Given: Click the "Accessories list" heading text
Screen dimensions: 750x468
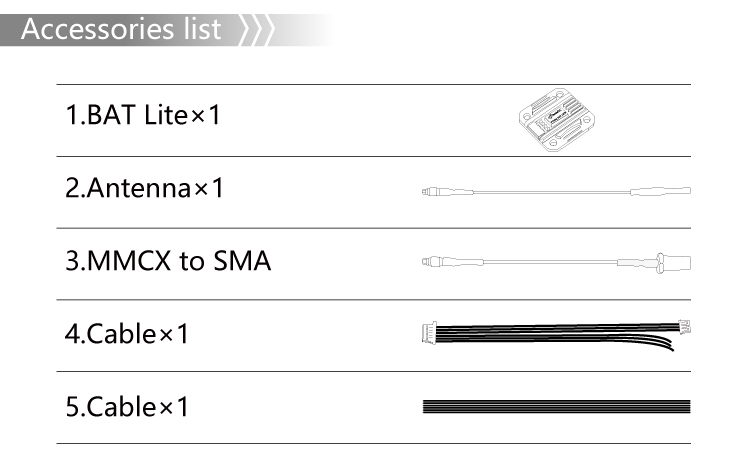Looking at the screenshot, I should (x=120, y=28).
